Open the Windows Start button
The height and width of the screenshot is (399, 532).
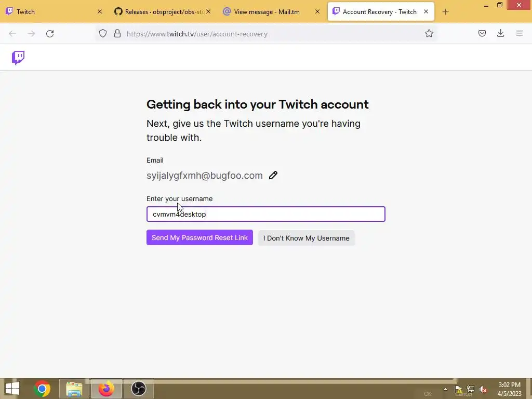[12, 389]
